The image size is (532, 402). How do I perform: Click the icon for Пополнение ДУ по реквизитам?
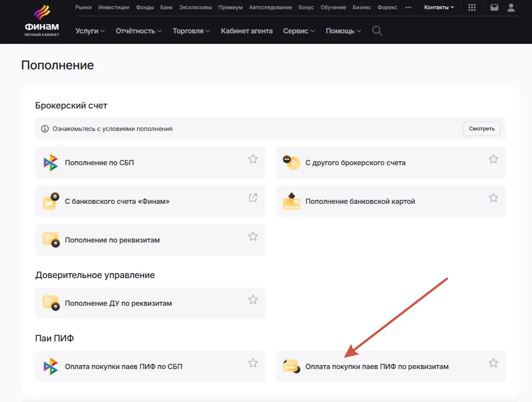click(50, 303)
